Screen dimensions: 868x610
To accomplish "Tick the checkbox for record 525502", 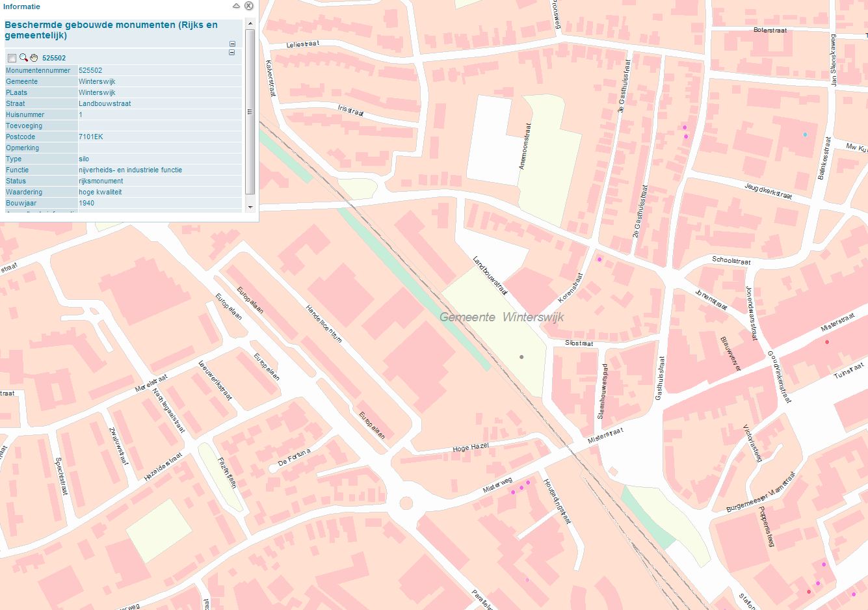I will (12, 59).
